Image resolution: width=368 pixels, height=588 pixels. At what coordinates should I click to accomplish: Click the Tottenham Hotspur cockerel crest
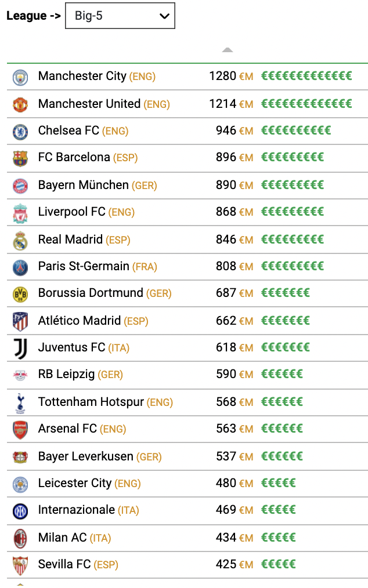(20, 404)
